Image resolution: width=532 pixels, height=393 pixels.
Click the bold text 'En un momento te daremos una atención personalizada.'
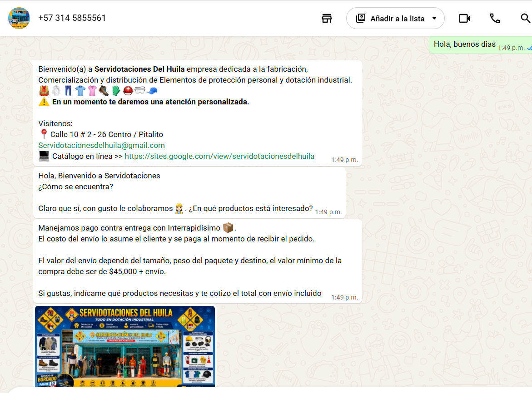click(x=151, y=102)
